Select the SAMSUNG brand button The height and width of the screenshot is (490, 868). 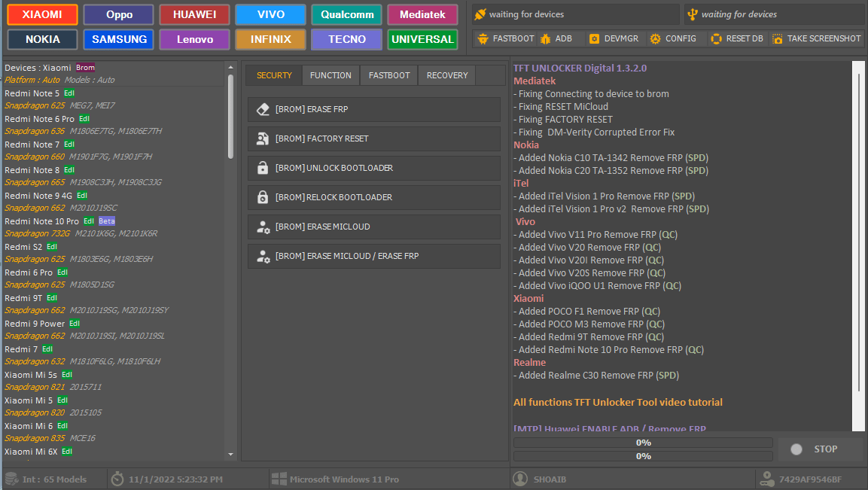coord(118,39)
